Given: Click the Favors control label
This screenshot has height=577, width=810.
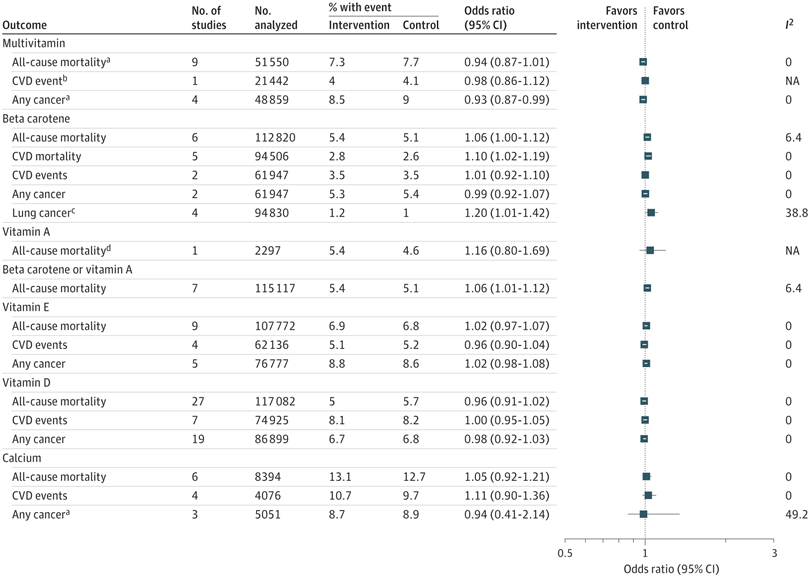Looking at the screenshot, I should pos(671,18).
